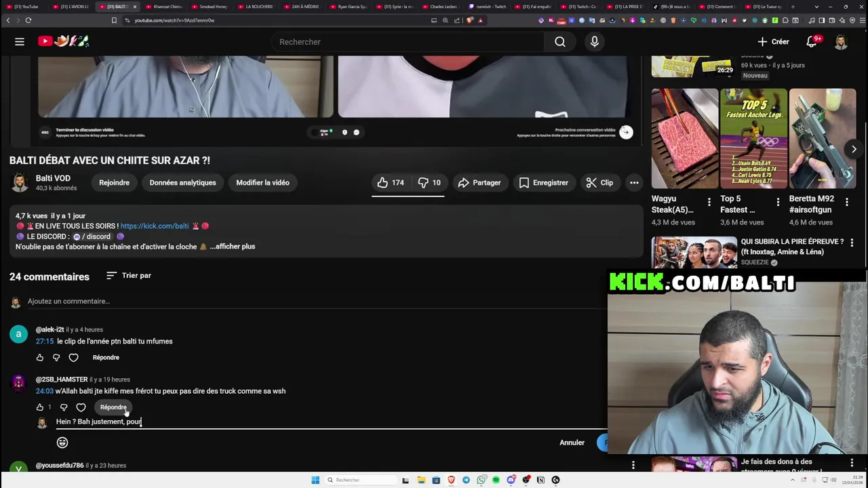This screenshot has width=868, height=488.
Task: Dislike the @2SB_HAMSTER comment
Action: [x=64, y=407]
